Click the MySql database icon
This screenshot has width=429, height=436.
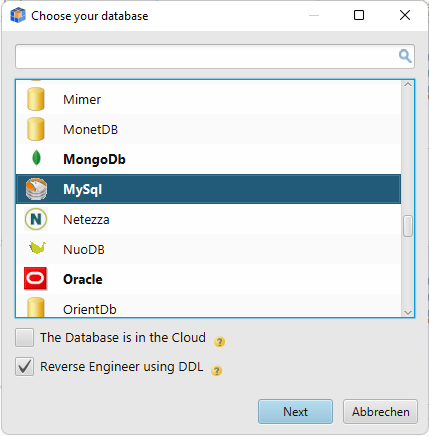pyautogui.click(x=36, y=189)
